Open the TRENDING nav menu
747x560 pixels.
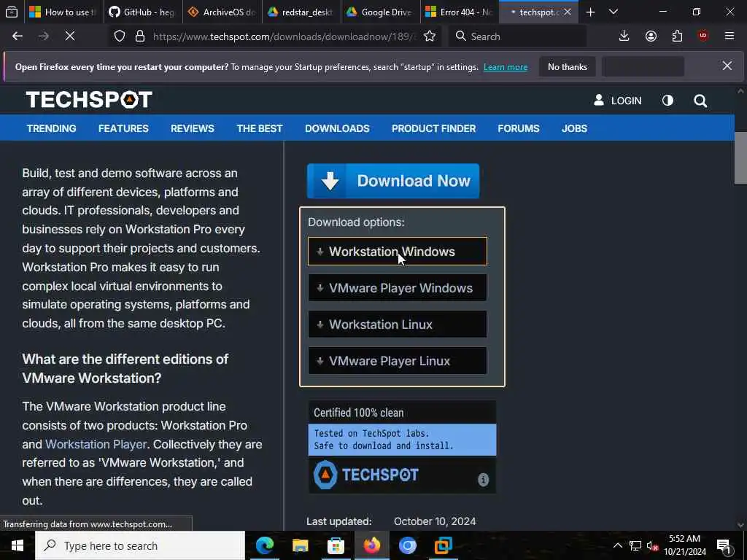point(52,128)
